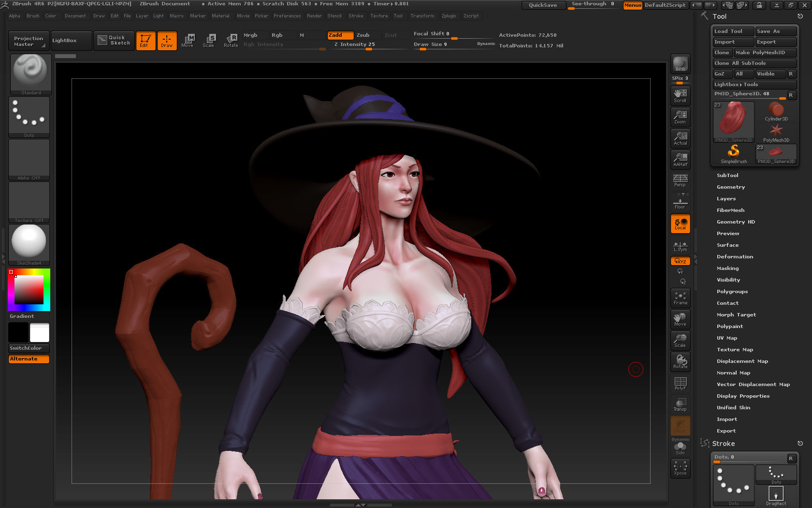
Task: Click the AAHalf icon
Action: coord(680,159)
